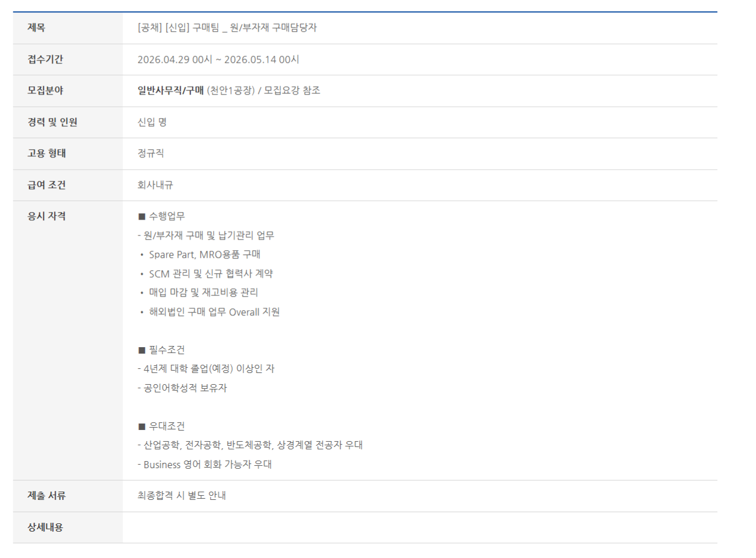Screen dimensions: 756x558
Task: Select the 최종합격 시 별도 안내 text
Action: [x=181, y=496]
